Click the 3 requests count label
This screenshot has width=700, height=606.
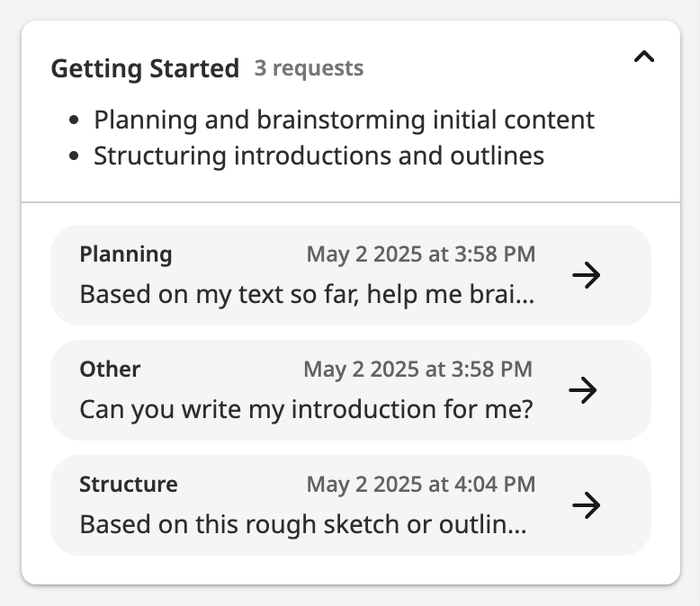pos(309,68)
